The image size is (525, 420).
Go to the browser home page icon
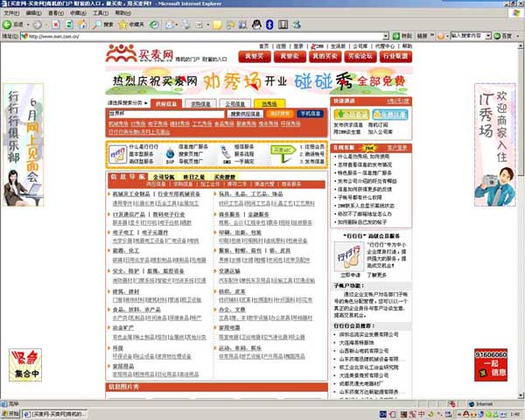click(x=82, y=24)
